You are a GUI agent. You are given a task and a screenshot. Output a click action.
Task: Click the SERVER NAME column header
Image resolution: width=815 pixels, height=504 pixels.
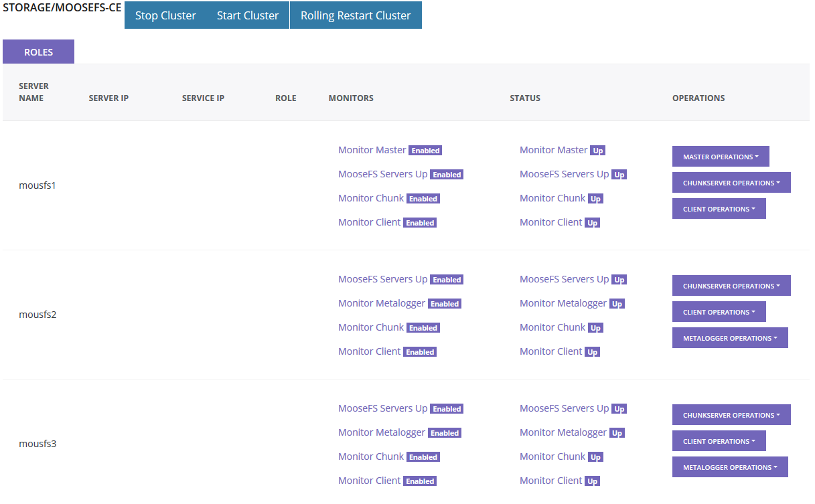pyautogui.click(x=33, y=92)
